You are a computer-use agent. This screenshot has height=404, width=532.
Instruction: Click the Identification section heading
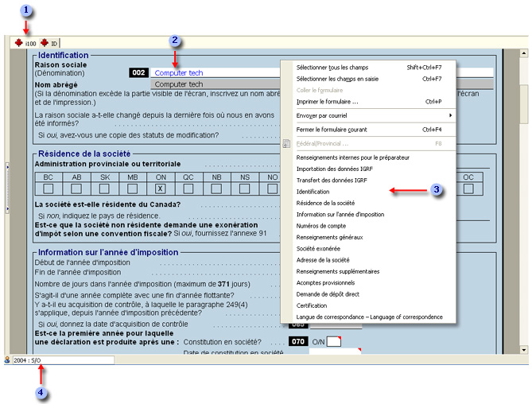click(x=63, y=56)
